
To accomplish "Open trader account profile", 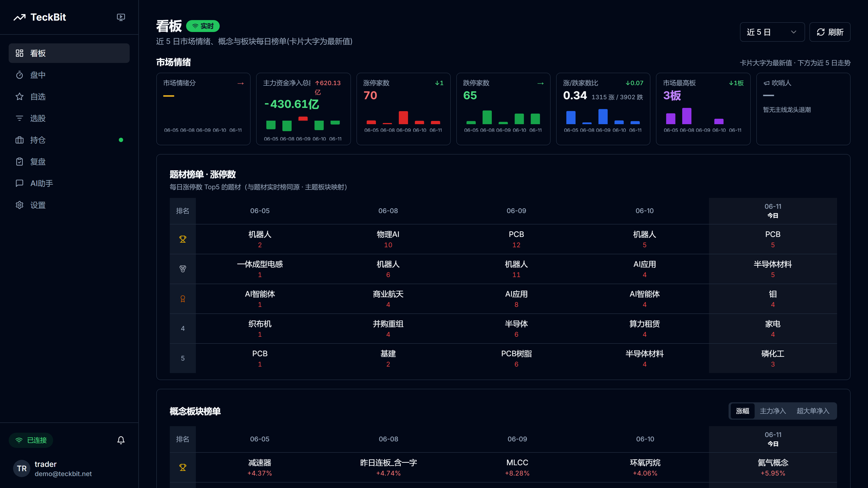I will click(x=53, y=468).
